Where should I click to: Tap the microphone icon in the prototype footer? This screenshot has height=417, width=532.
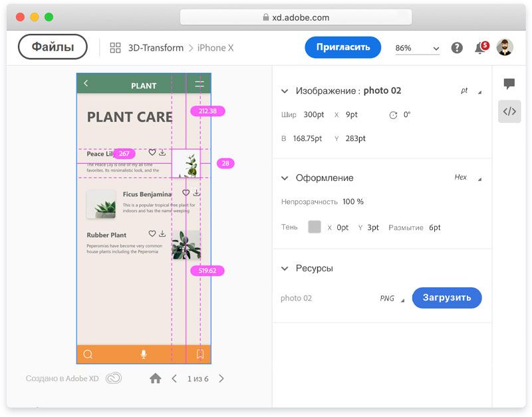[x=144, y=354]
